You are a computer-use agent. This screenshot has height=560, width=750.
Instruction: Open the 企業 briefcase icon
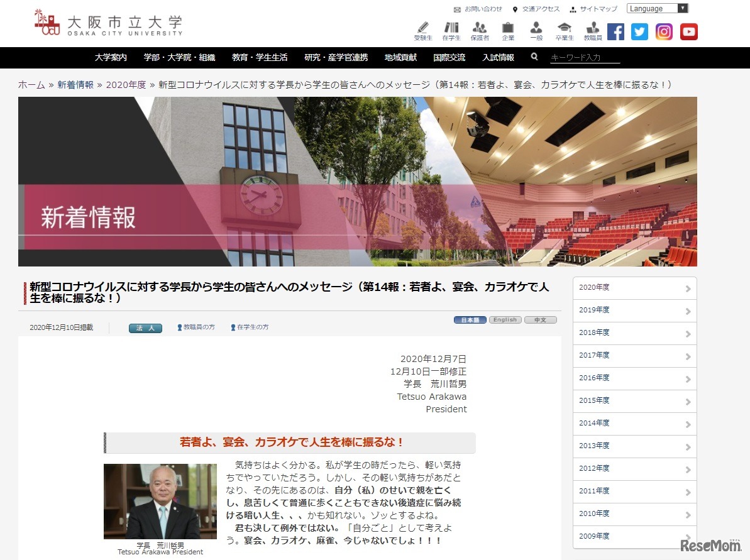point(508,31)
